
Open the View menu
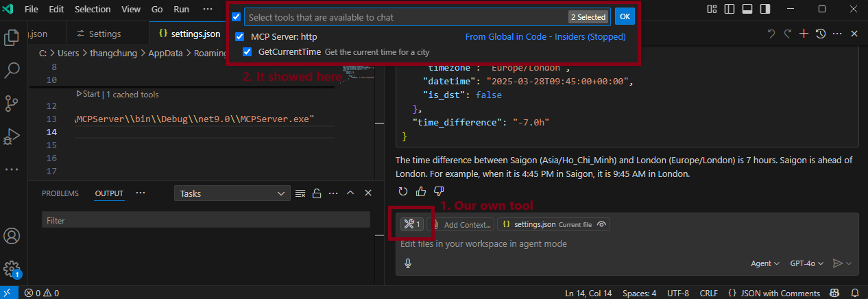[130, 10]
